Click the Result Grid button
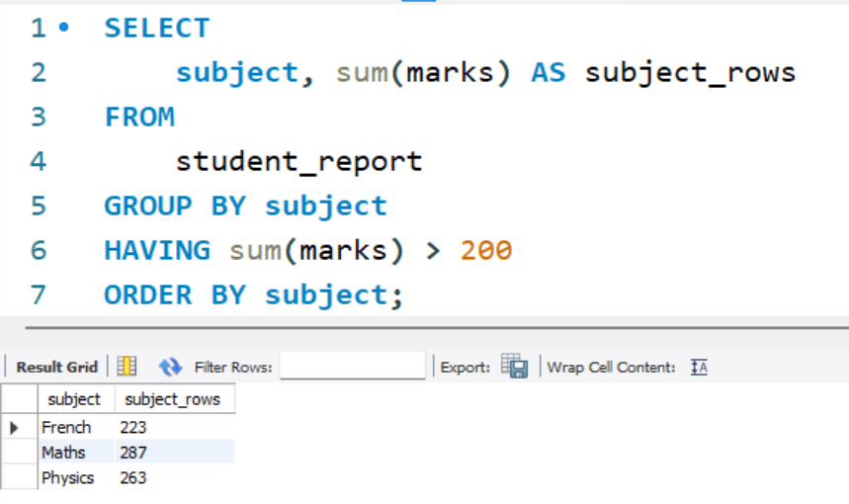 coord(57,367)
